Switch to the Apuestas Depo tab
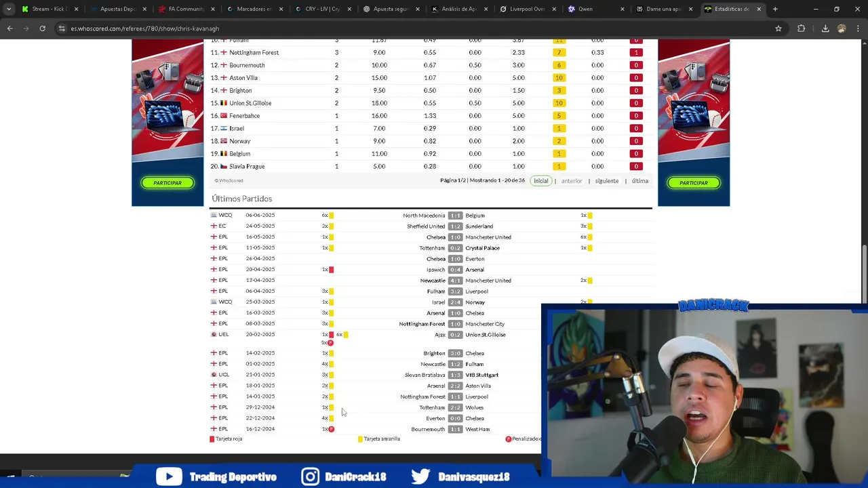 [x=118, y=9]
